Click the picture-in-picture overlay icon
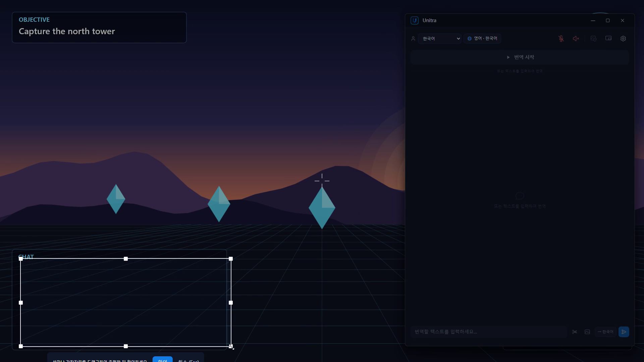 point(608,39)
